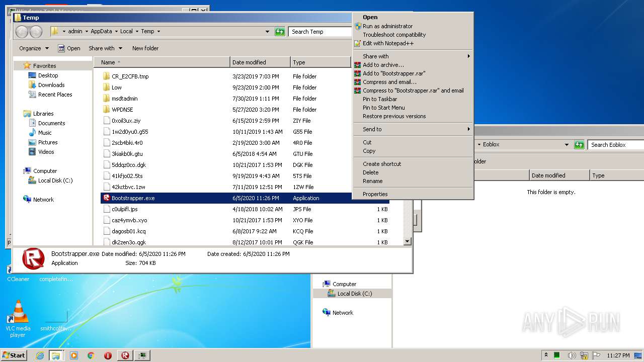
Task: Open Google Chrome from the taskbar
Action: (x=91, y=355)
